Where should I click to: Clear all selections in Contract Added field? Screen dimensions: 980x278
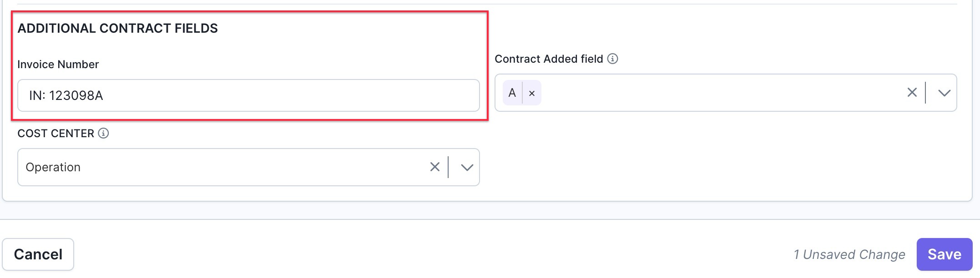[912, 93]
